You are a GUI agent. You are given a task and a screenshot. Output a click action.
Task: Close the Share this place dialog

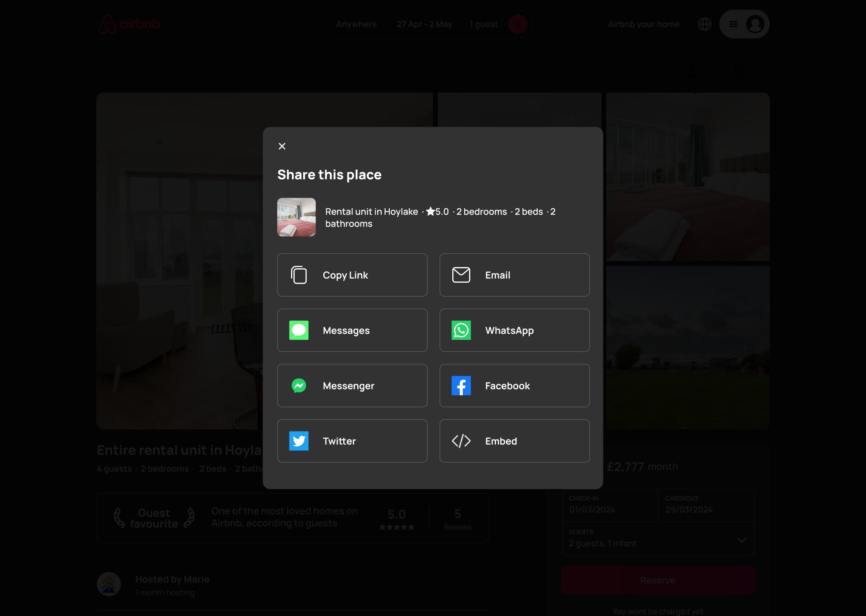(282, 146)
